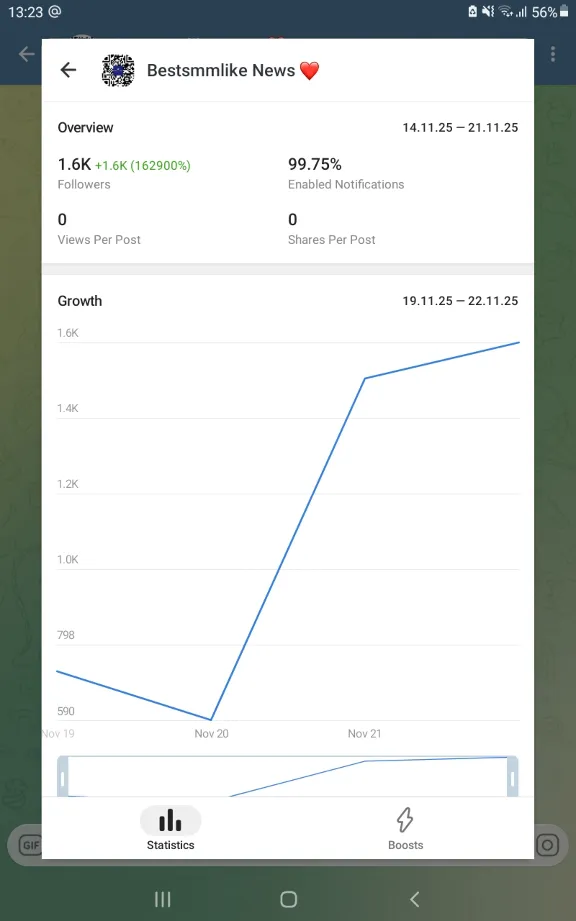The image size is (576, 921).
Task: Tap the Nov 20 low point on the chart
Action: pyautogui.click(x=211, y=720)
